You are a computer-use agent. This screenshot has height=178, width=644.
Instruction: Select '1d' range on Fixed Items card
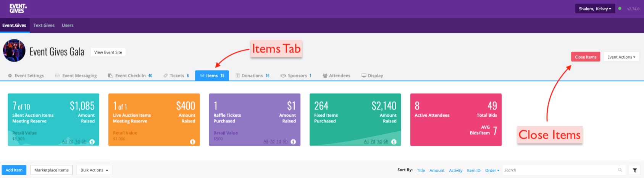click(x=379, y=141)
